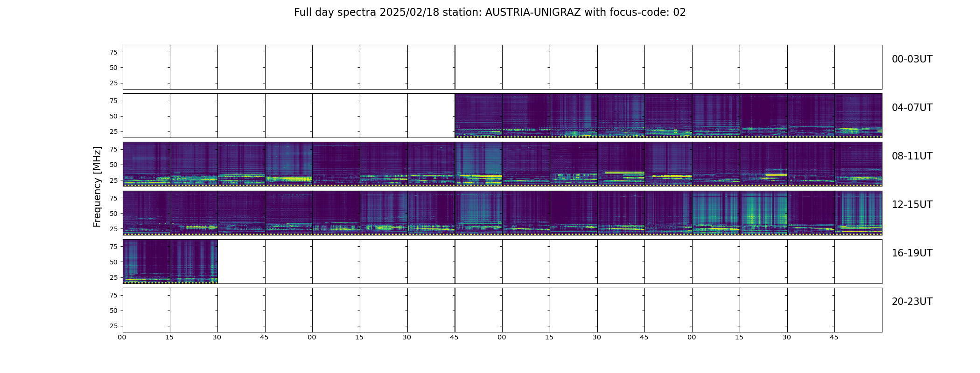Open the first spectrogram panel in the 12-15UT row
Image resolution: width=980 pixels, height=373 pixels.
(147, 213)
